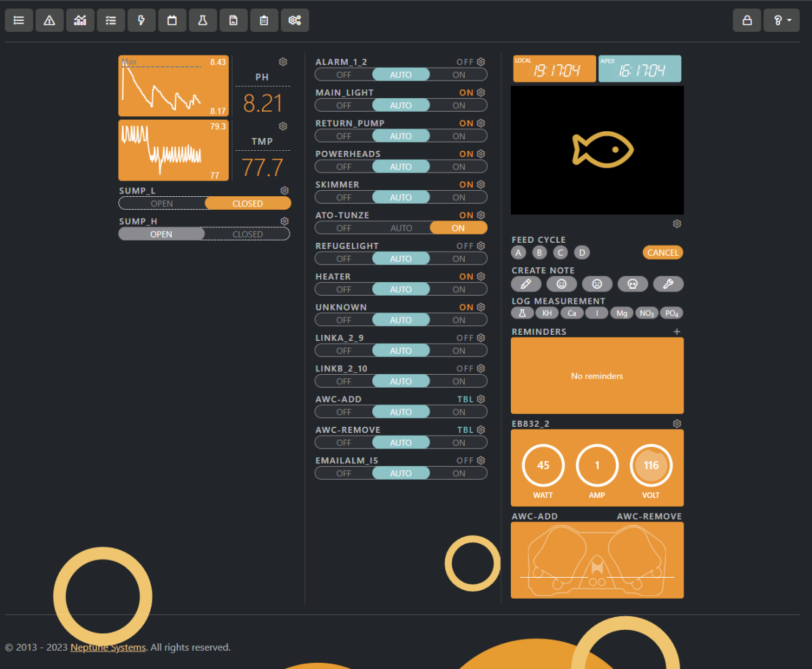Image resolution: width=812 pixels, height=669 pixels.
Task: Click the WATT gauge showing 45
Action: pyautogui.click(x=543, y=465)
